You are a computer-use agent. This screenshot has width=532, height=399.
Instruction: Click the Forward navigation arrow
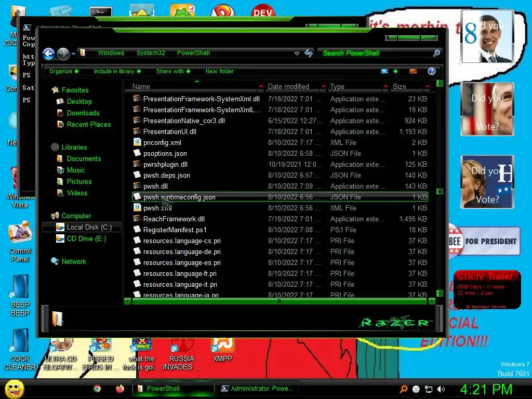click(63, 54)
